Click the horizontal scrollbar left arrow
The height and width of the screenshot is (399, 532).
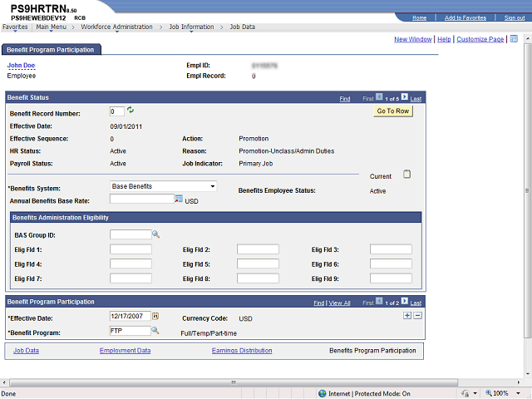3,382
